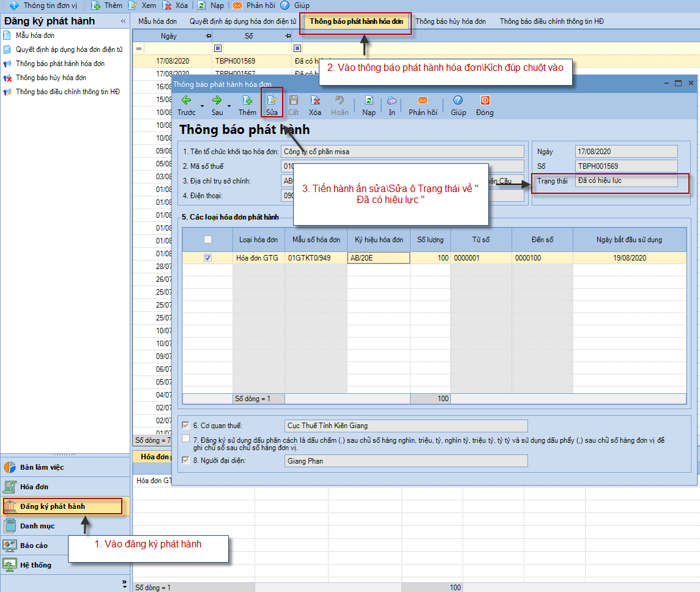Click Tên tổ chức field Công ty cổ phần misa

pyautogui.click(x=403, y=151)
